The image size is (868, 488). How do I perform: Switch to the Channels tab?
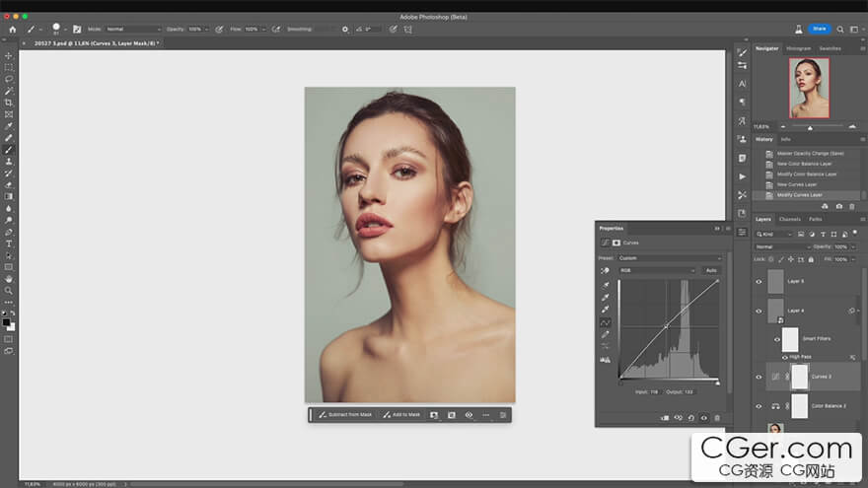[790, 219]
